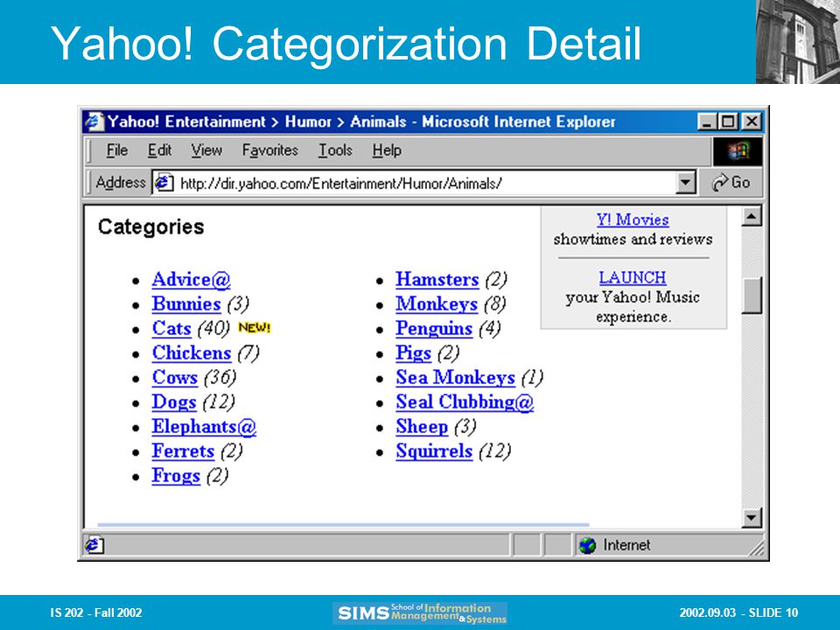
Task: Click the Internet Explorer icon in title bar
Action: tap(94, 122)
